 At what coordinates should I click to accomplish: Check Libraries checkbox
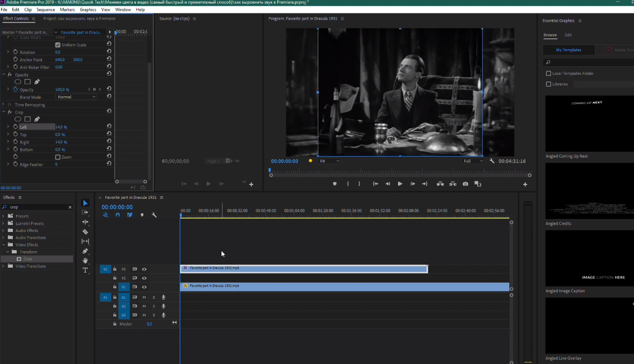[x=548, y=84]
